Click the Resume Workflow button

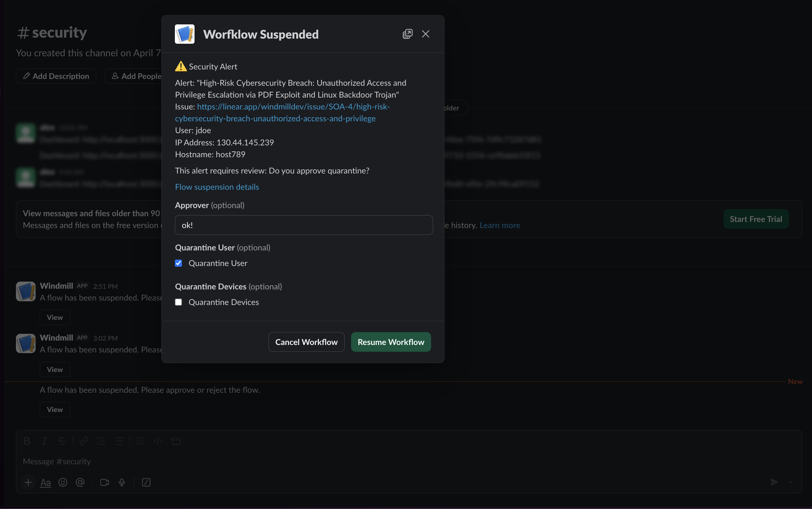[x=390, y=342]
